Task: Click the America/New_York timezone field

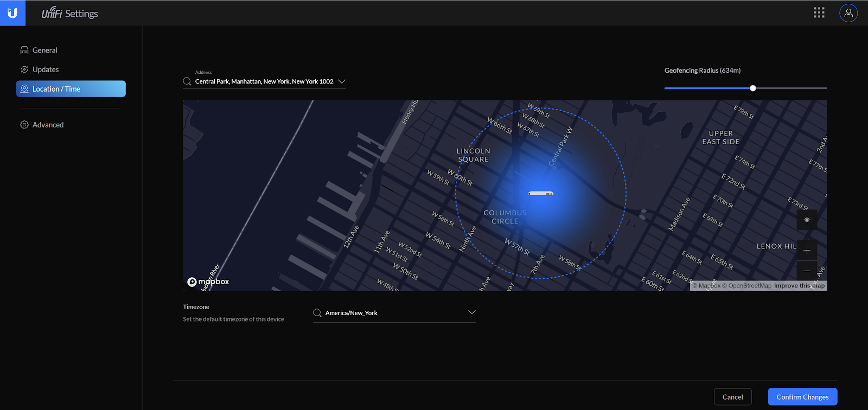Action: coord(394,313)
